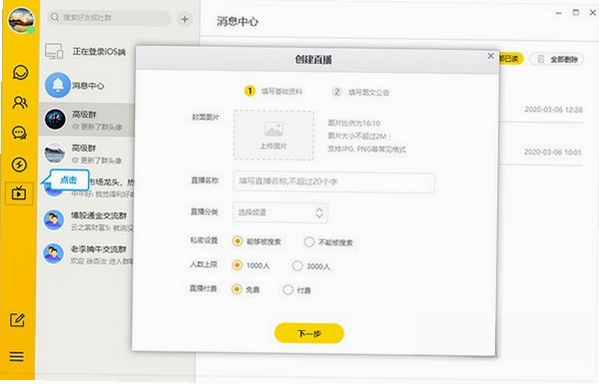Open the live broadcast TV sidebar icon
The image size is (599, 384).
[x=19, y=193]
